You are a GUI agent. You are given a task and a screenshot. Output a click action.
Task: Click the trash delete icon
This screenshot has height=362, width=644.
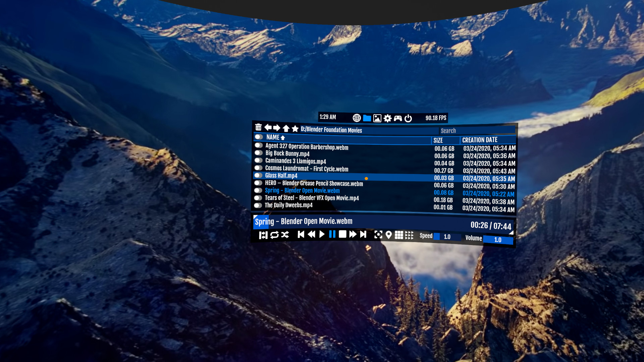click(x=258, y=127)
